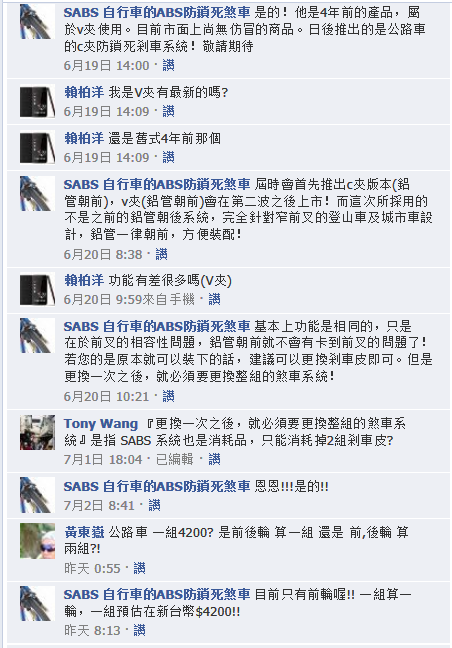Like the 6月20日 8:38 SABS comment
This screenshot has width=452, height=648.
161,254
